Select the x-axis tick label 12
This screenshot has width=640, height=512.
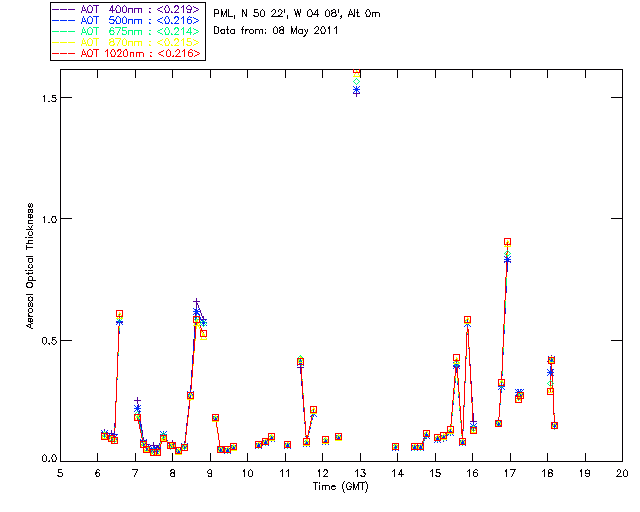[x=322, y=473]
